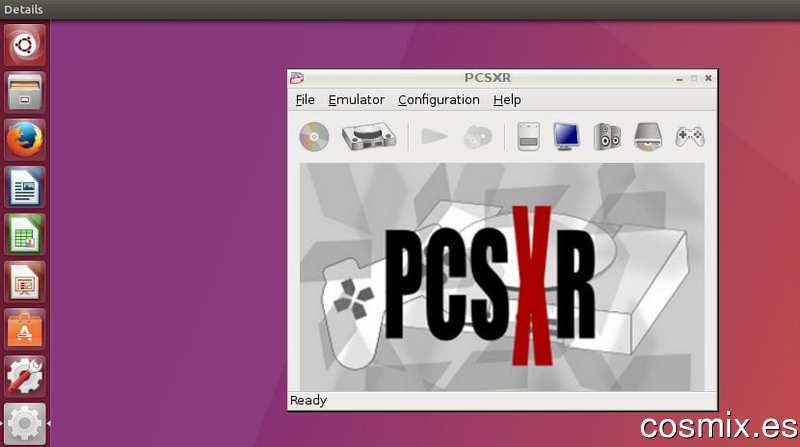Click the Ready status bar text
800x447 pixels.
308,401
